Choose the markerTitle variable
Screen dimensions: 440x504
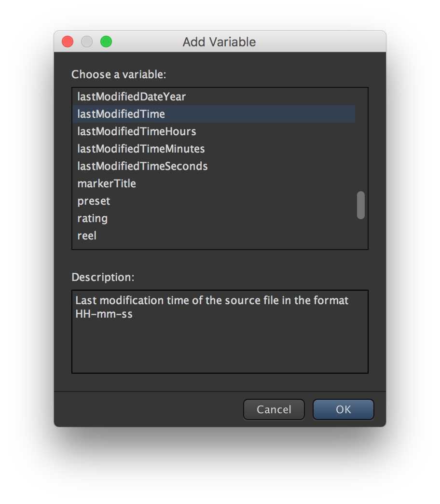(214, 183)
